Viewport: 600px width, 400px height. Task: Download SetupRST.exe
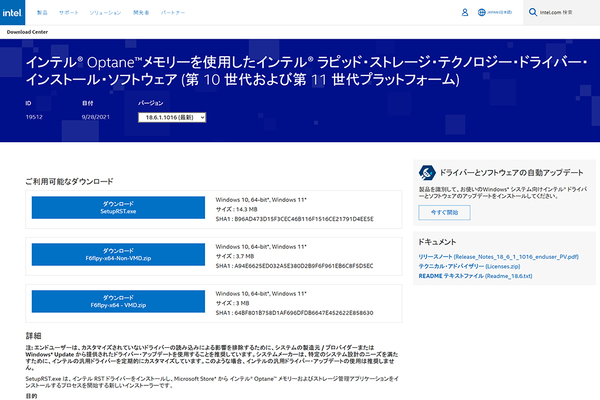pos(118,207)
